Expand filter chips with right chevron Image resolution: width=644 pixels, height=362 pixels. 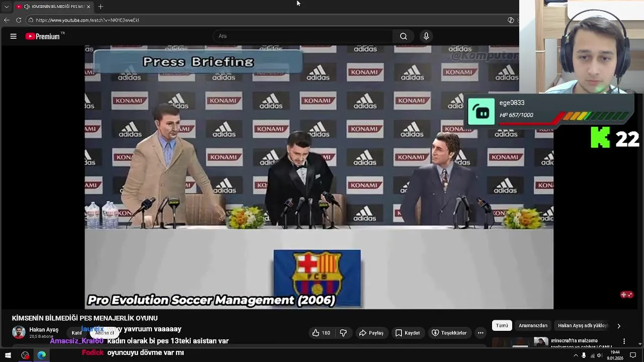[619, 326]
